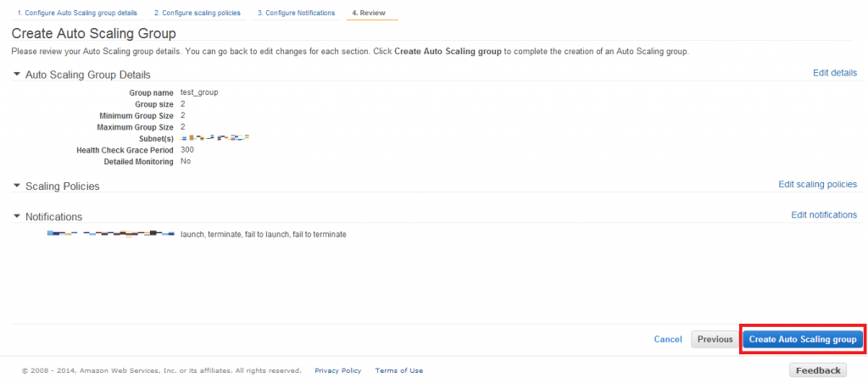Click the blurred Subnet(s) value

click(214, 136)
